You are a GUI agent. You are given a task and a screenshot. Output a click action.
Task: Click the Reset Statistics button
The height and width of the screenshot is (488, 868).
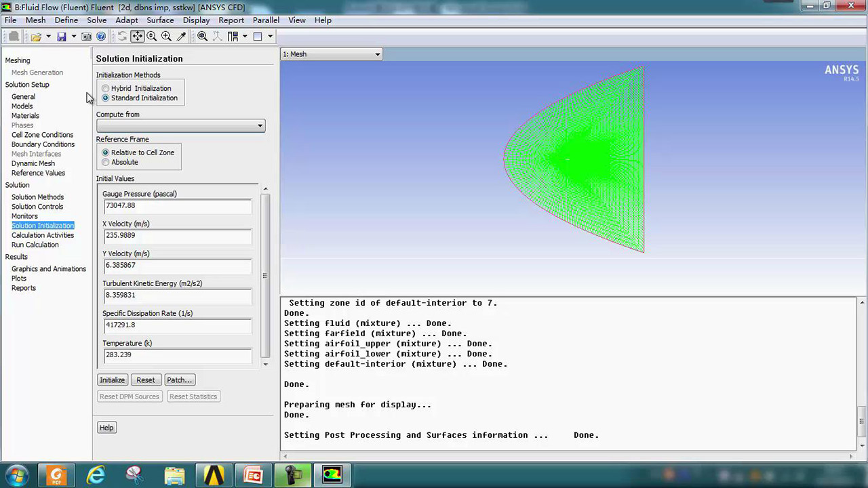point(193,396)
